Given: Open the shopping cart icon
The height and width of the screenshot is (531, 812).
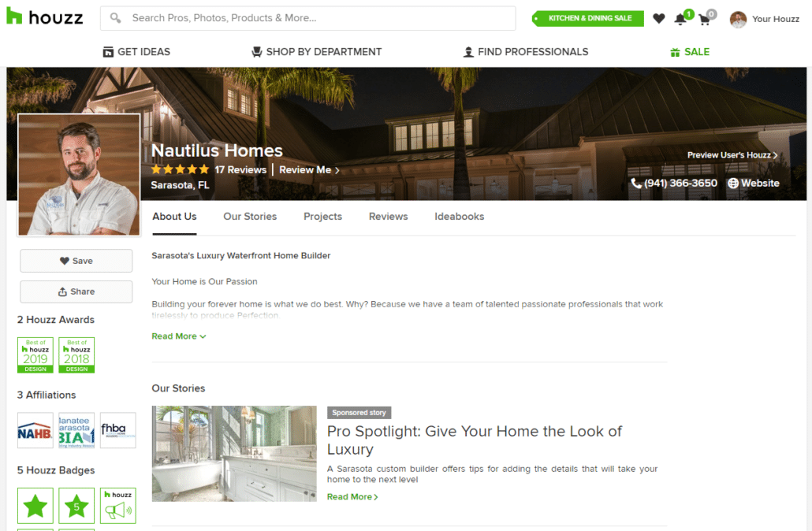Looking at the screenshot, I should pos(704,20).
